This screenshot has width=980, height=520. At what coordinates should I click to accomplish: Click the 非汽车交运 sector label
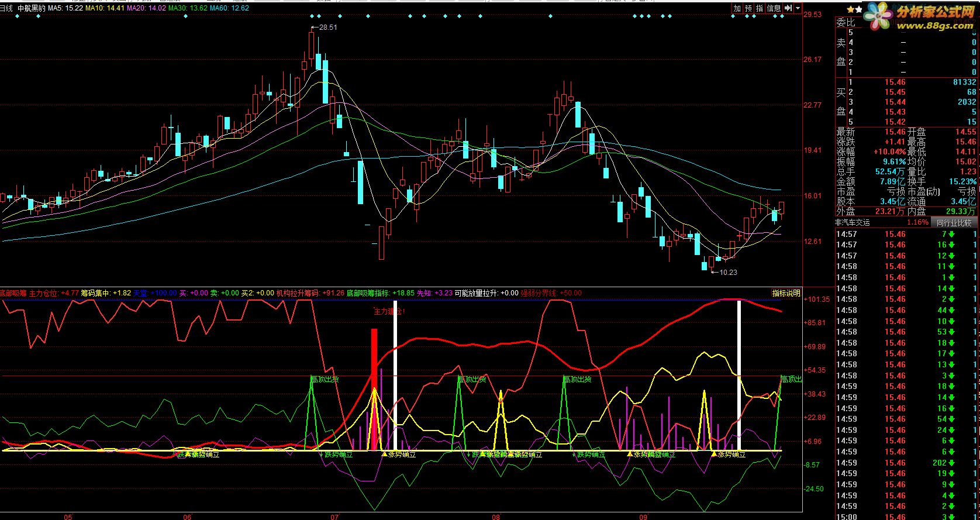(853, 223)
